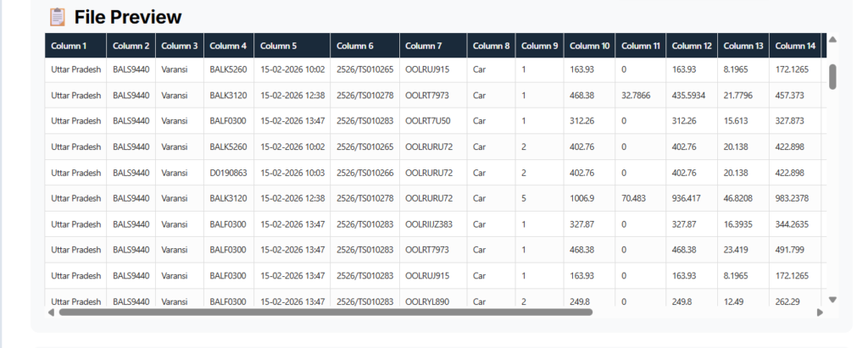
Task: Select the Column 5 header
Action: tap(292, 46)
